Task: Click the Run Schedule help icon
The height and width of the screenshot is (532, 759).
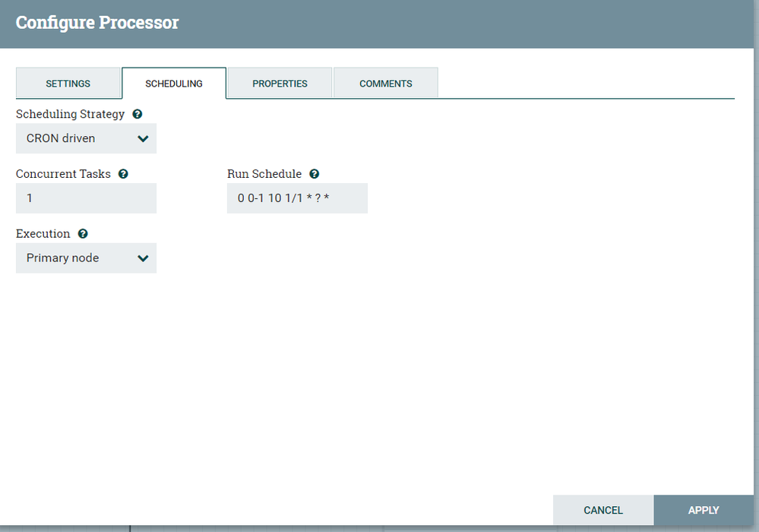Action: point(314,173)
